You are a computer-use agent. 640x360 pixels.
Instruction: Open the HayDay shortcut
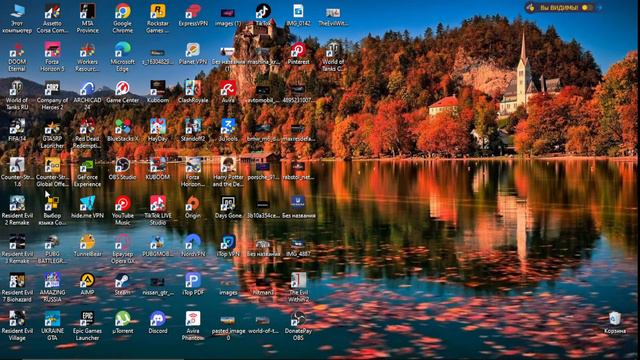click(158, 131)
